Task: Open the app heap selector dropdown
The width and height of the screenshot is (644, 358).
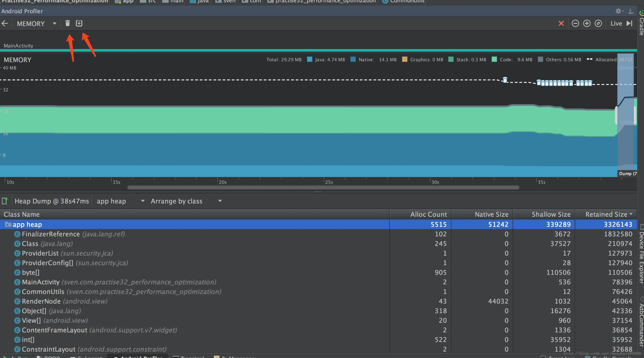Action: coord(120,201)
